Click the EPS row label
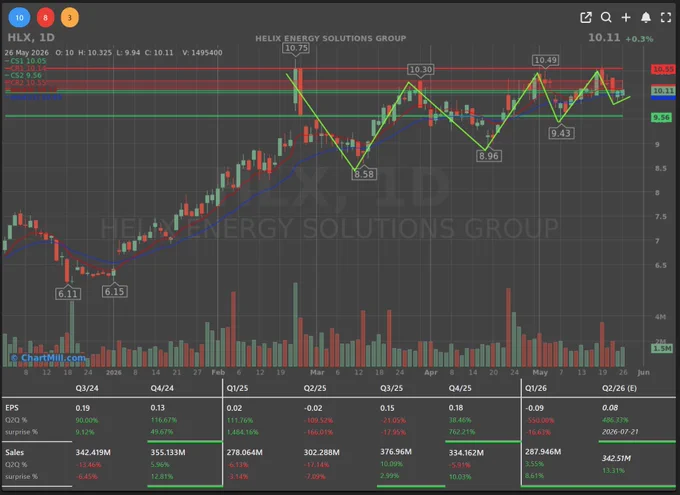The height and width of the screenshot is (495, 680). tap(12, 408)
